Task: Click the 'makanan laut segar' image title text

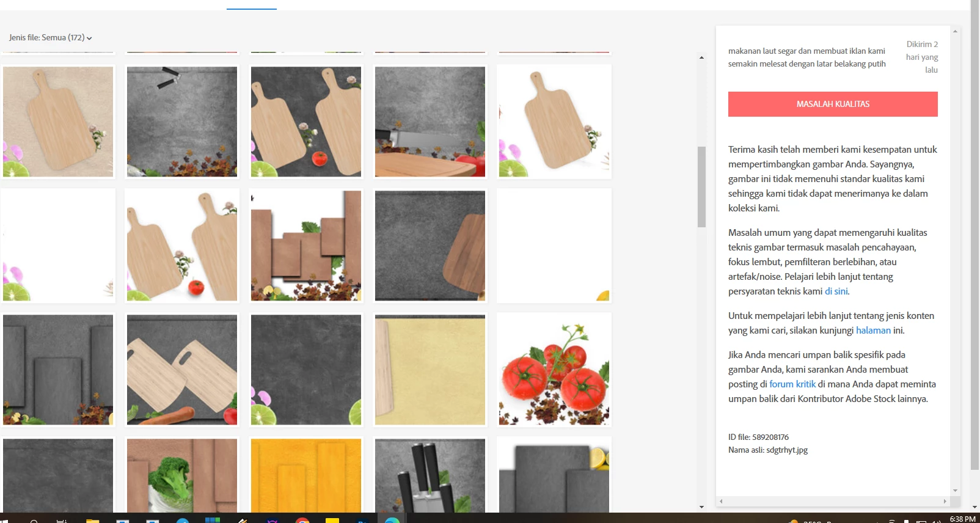Action: (806, 57)
